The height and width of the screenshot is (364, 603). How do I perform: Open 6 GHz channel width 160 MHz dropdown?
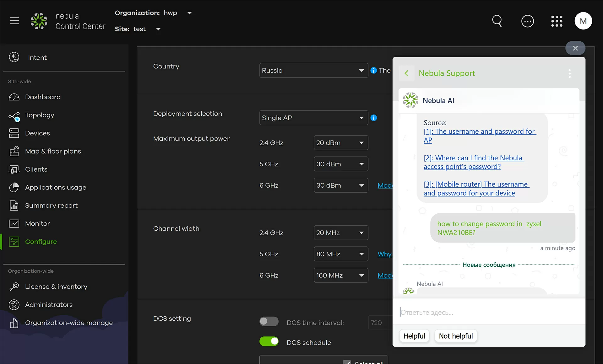click(x=341, y=275)
